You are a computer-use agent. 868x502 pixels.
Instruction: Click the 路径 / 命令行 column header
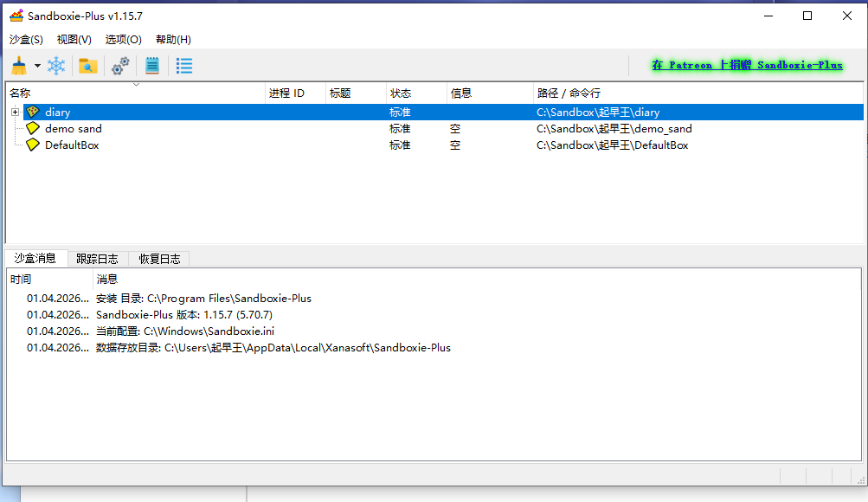point(698,93)
